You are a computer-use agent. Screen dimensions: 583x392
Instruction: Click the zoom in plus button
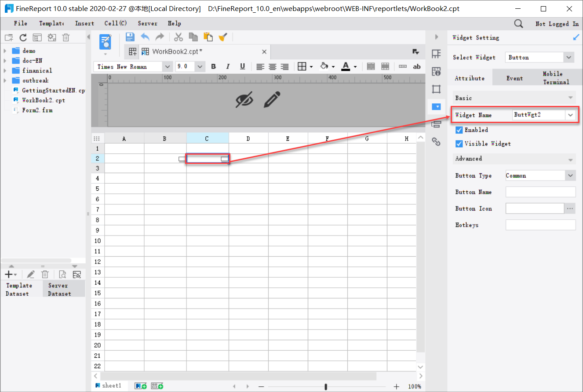(x=396, y=386)
